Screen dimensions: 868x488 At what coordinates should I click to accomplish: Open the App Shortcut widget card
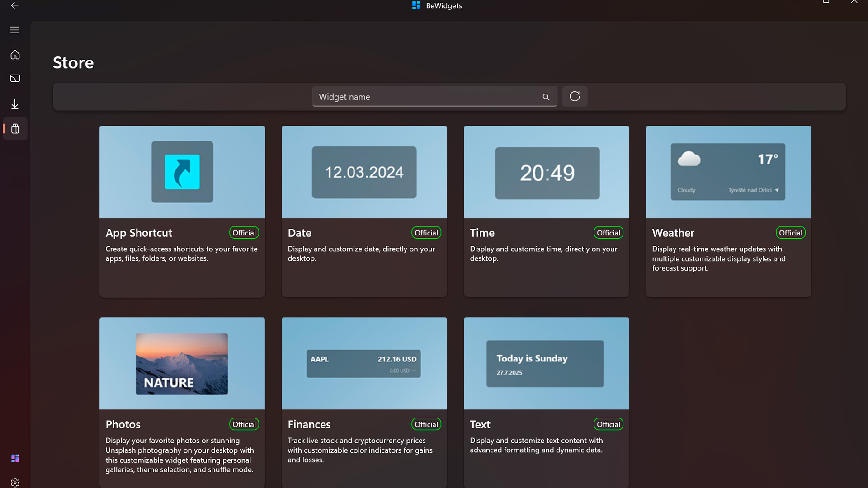point(182,211)
